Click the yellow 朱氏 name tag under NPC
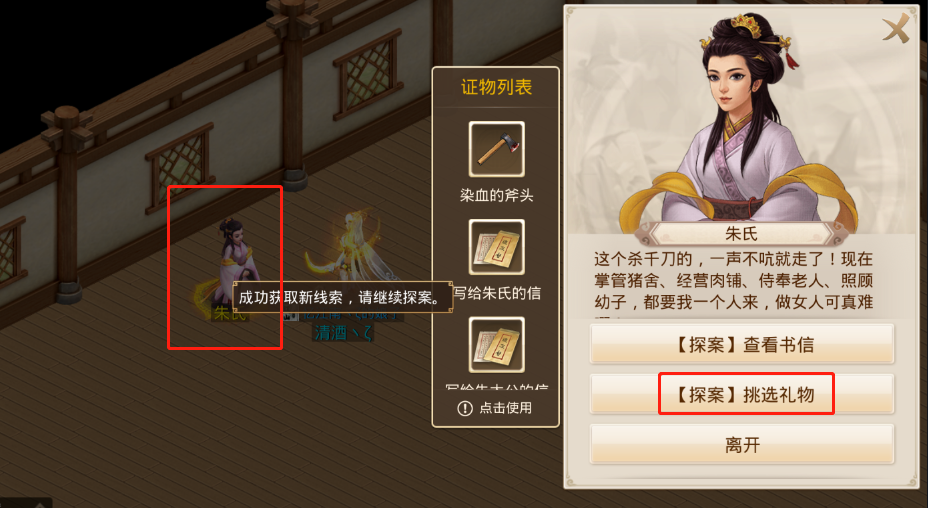Screen dimensions: 928x508 click(229, 313)
